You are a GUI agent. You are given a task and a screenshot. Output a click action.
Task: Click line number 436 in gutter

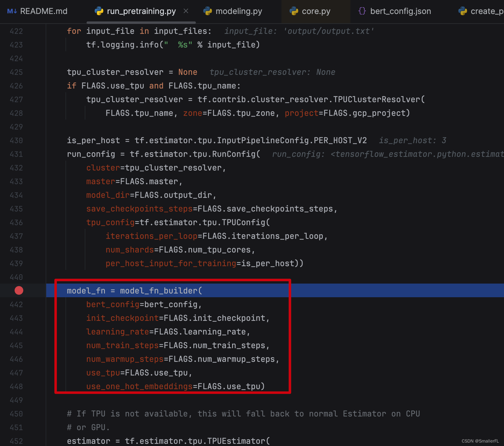pyautogui.click(x=16, y=223)
